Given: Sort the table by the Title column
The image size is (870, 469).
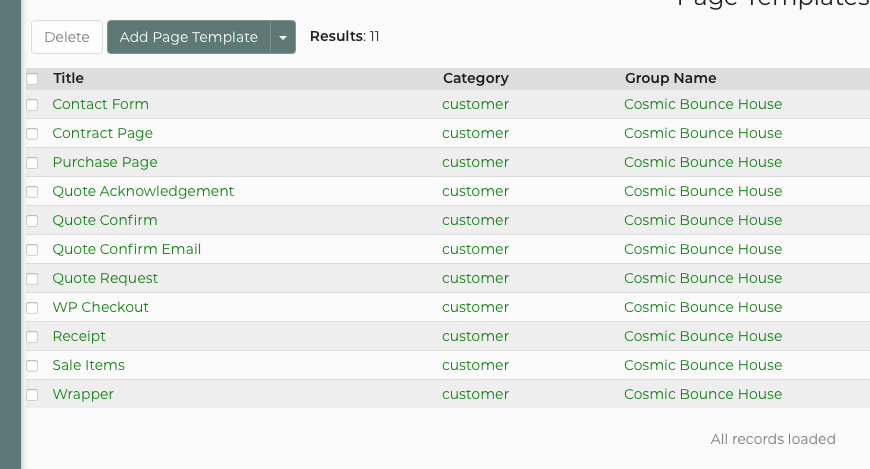Looking at the screenshot, I should pos(68,78).
